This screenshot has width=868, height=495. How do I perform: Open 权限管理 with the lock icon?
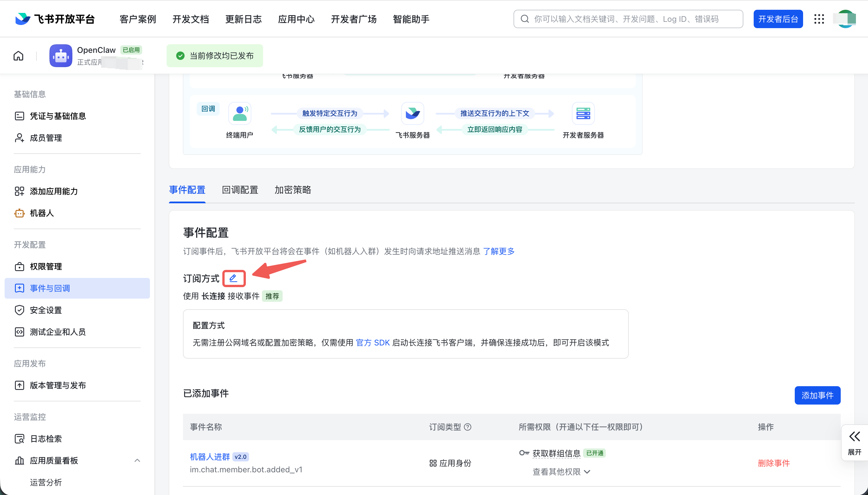point(19,266)
